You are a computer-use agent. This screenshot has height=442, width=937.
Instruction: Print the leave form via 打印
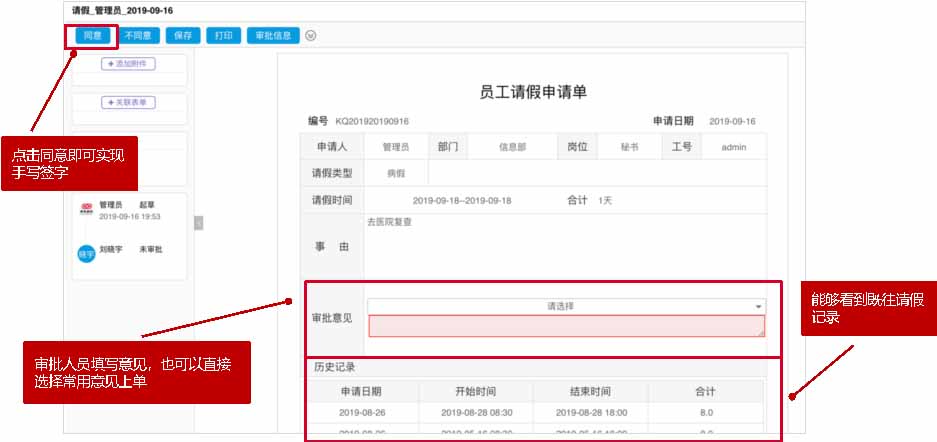point(222,35)
